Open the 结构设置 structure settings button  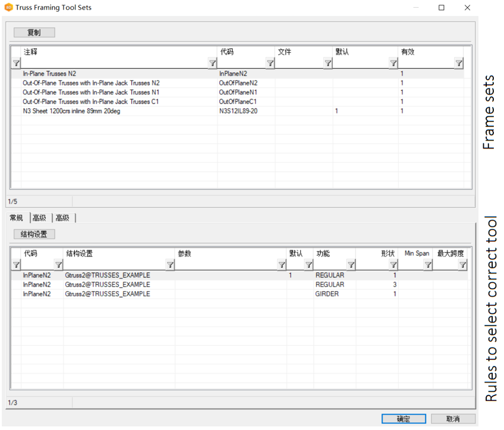(x=34, y=234)
